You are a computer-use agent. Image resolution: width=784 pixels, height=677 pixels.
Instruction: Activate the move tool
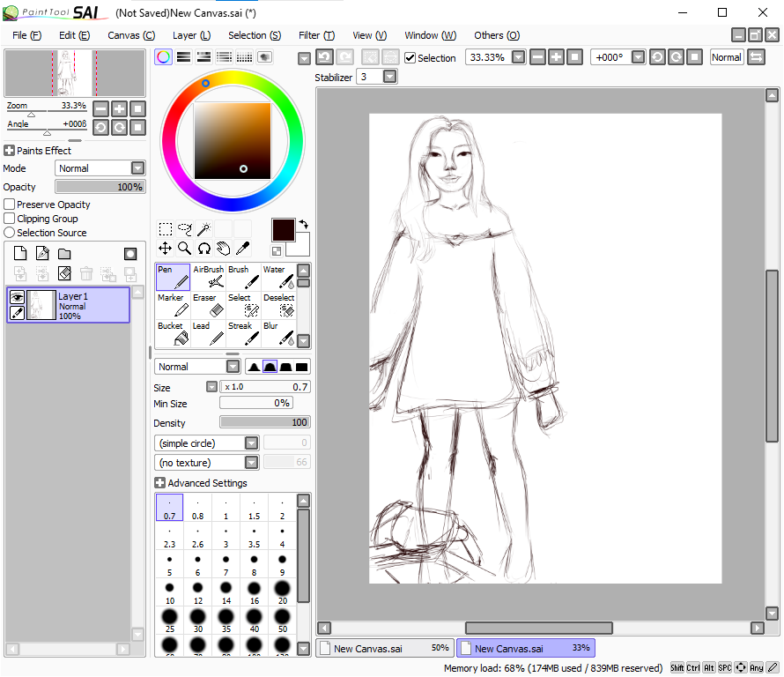(x=166, y=249)
